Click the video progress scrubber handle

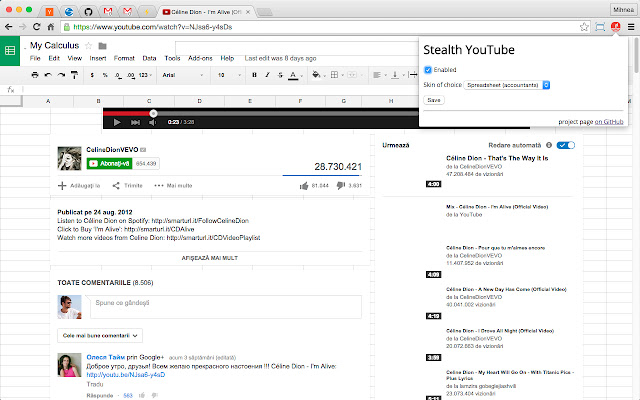pyautogui.click(x=153, y=113)
